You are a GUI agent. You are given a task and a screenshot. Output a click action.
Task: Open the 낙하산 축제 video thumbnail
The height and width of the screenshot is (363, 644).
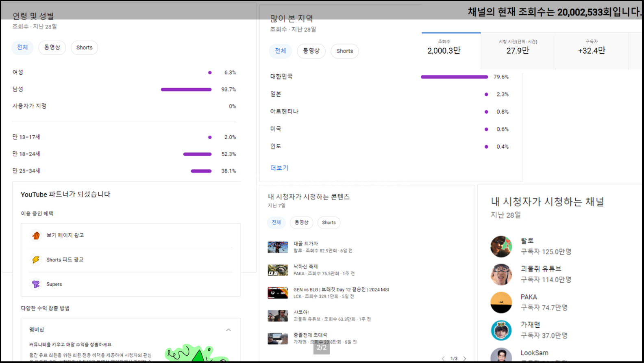pyautogui.click(x=278, y=270)
